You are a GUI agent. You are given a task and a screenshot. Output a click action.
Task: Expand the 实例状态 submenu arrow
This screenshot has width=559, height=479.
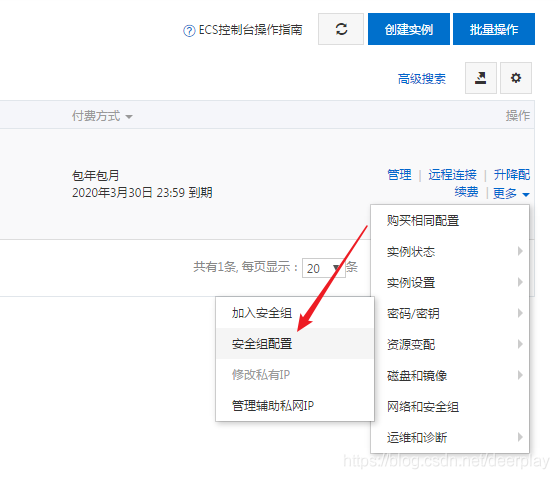(x=520, y=251)
